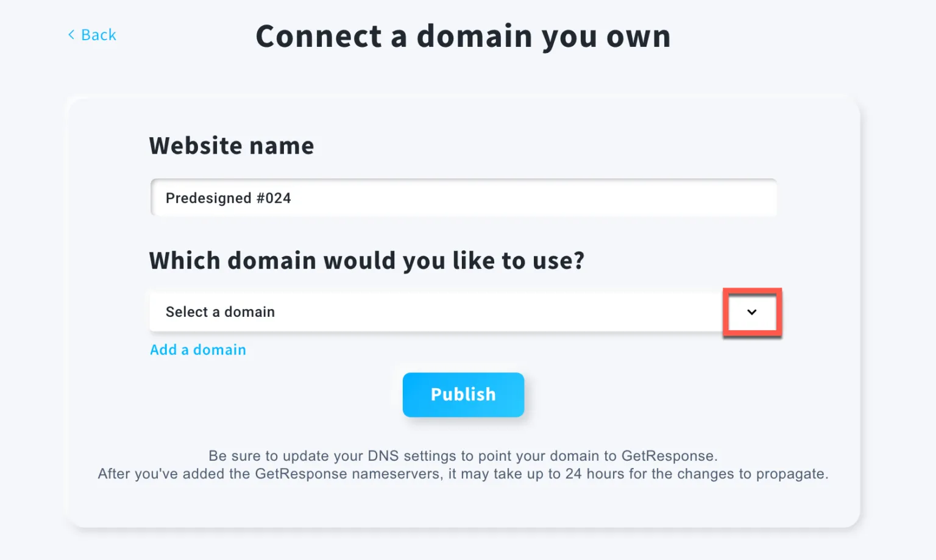Click the Select a domain combo box

(427, 311)
